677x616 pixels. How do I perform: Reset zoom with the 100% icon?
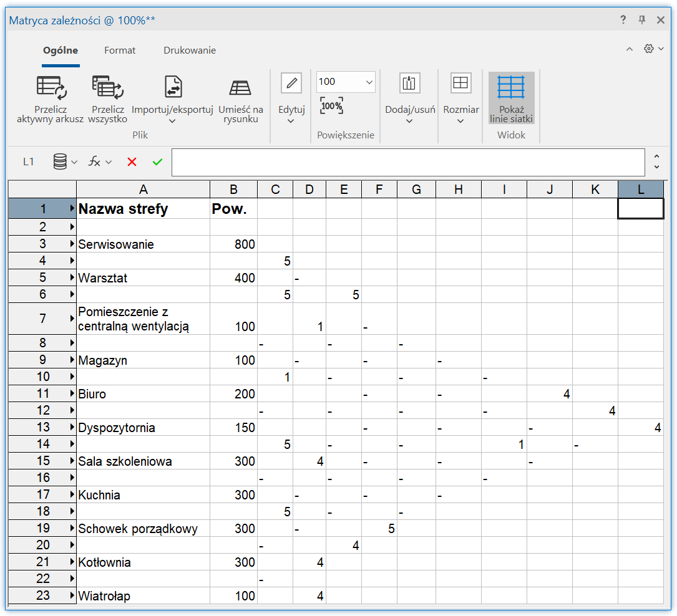[x=331, y=106]
